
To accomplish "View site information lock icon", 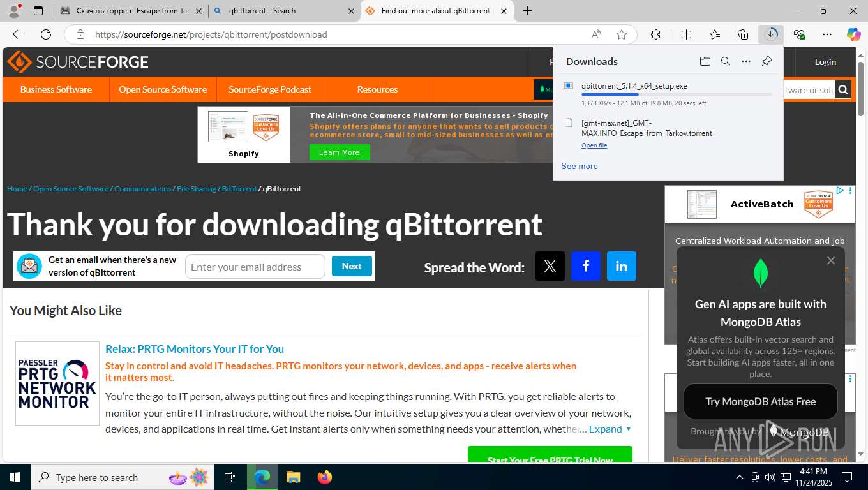I will 80,34.
